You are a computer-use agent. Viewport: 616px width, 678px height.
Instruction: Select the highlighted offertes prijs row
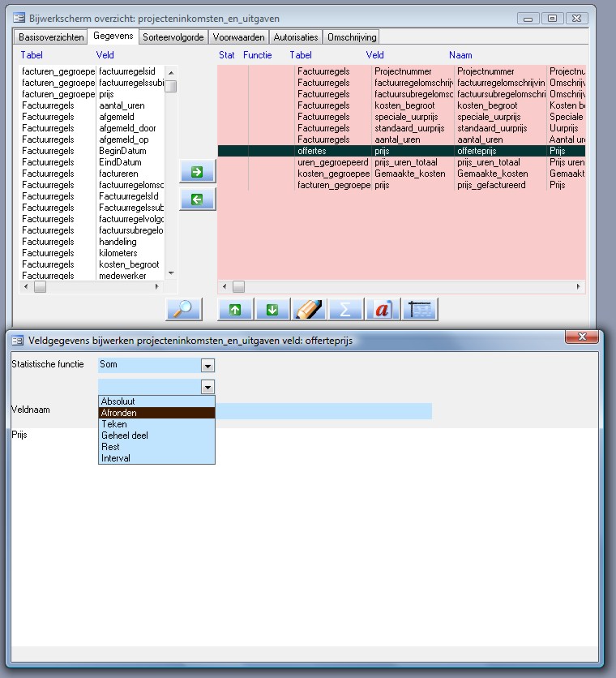pos(401,151)
